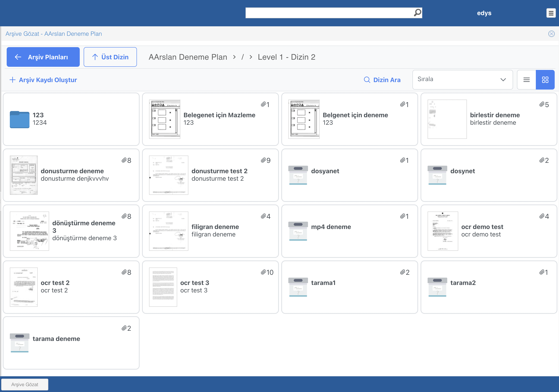Click the attachment paperclip on ocr test 3
The height and width of the screenshot is (392, 559).
pyautogui.click(x=263, y=272)
